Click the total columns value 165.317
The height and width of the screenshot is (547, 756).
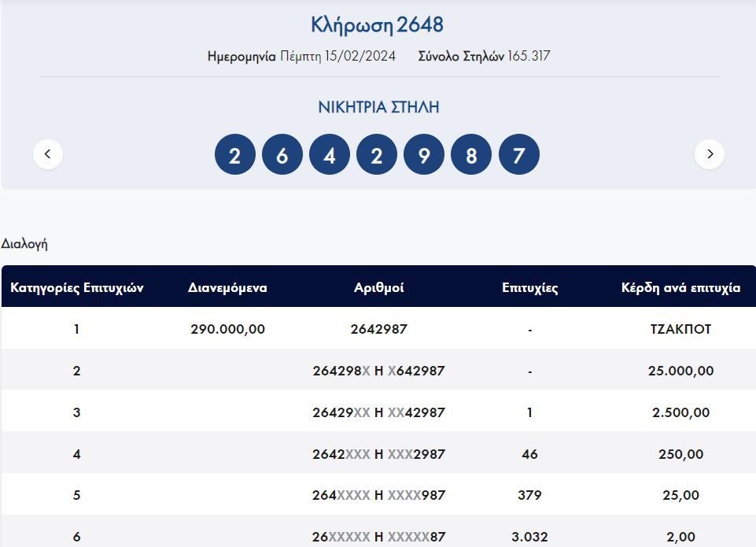pos(529,56)
